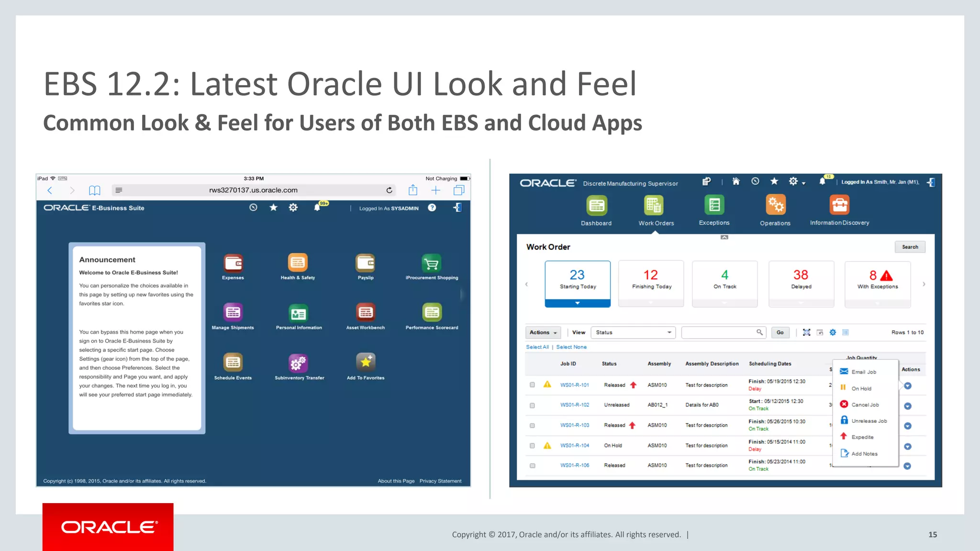
Task: Open the Personal Information icon
Action: (x=299, y=313)
